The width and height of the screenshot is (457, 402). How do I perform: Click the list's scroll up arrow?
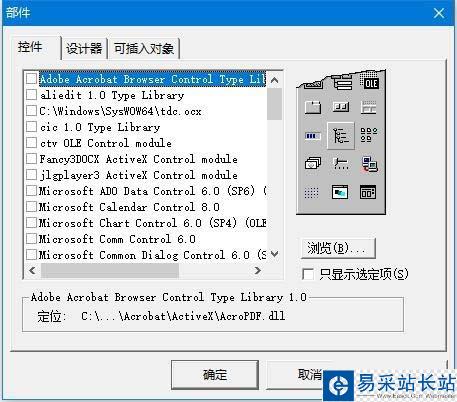pyautogui.click(x=275, y=80)
